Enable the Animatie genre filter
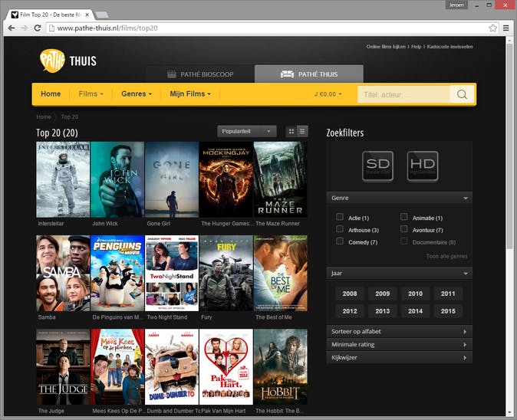Screen dimensions: 517x420 pyautogui.click(x=404, y=218)
